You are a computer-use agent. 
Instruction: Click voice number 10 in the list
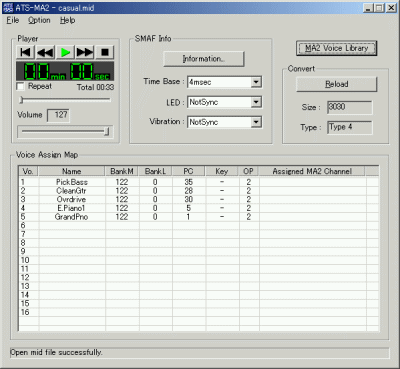coord(25,260)
